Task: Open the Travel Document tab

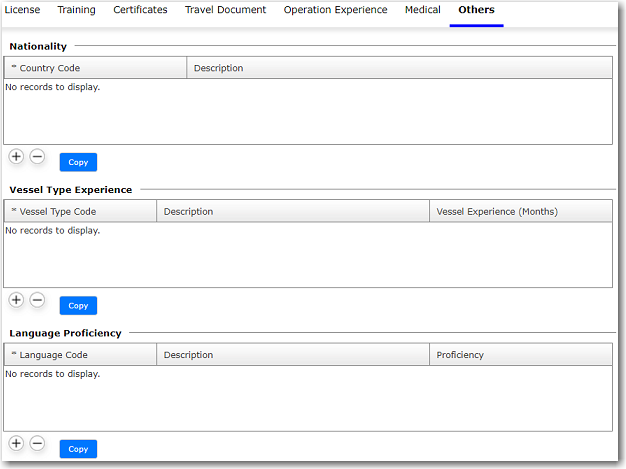Action: 225,10
